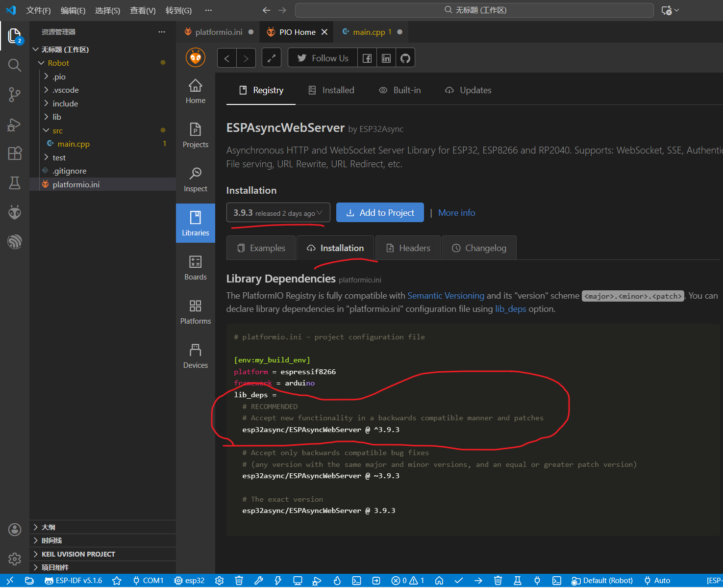Open the 编辑(E) menu

pos(73,10)
